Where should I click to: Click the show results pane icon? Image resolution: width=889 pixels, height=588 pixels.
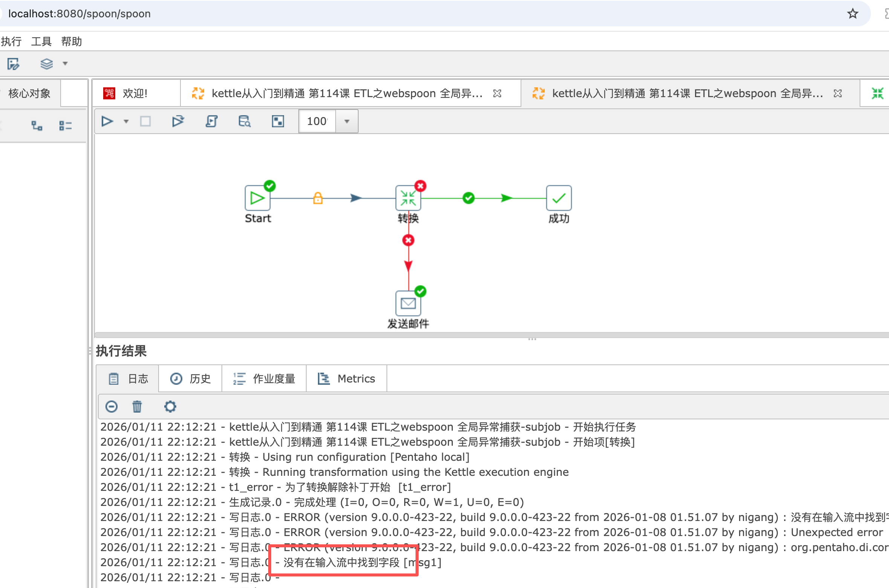[x=278, y=121]
